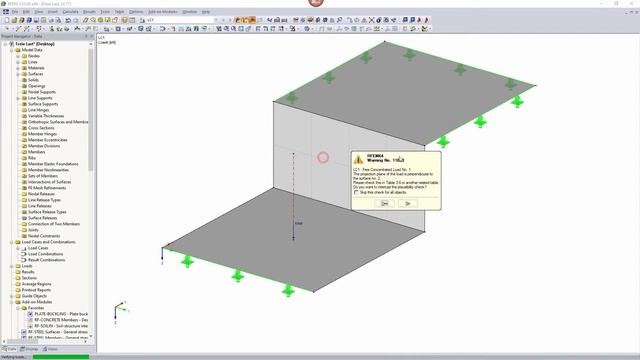Screen dimensions: 640x360
Task: Click the New model icon in toolbar
Action: [x=7, y=20]
